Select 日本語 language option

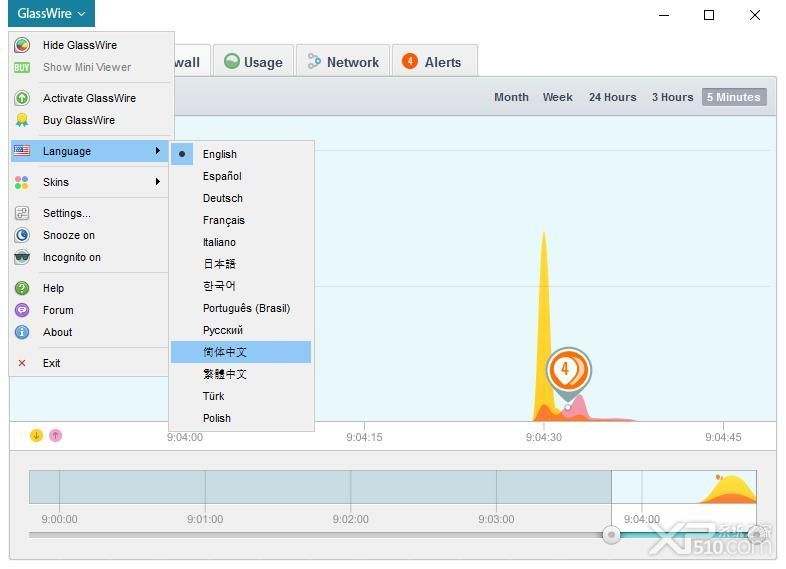[x=241, y=264]
